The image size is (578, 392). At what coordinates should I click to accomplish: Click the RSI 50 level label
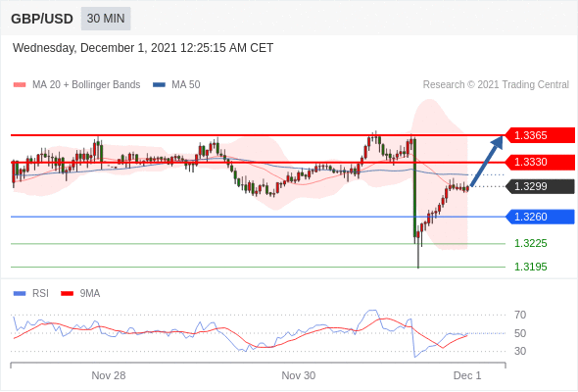click(520, 333)
